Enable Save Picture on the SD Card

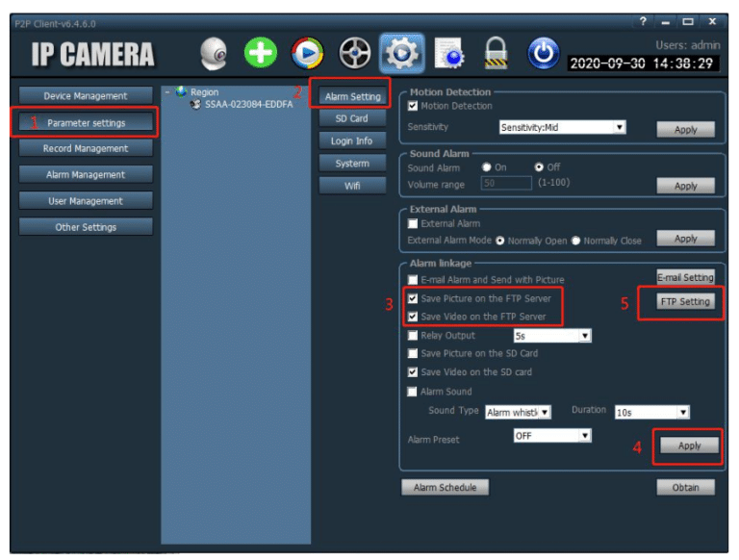413,354
